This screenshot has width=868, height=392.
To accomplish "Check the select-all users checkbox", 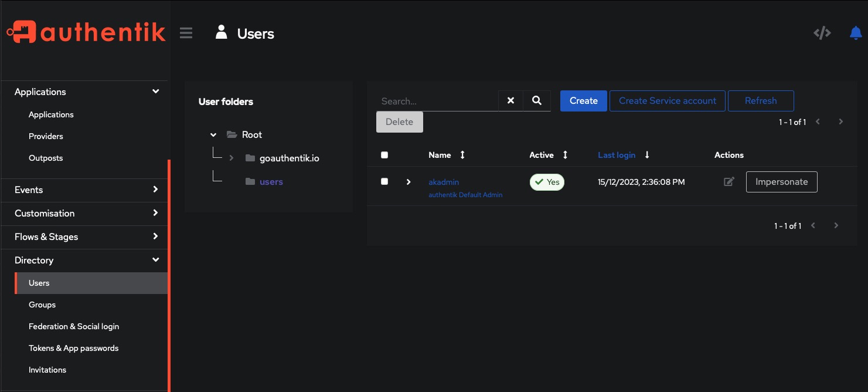I will (384, 155).
